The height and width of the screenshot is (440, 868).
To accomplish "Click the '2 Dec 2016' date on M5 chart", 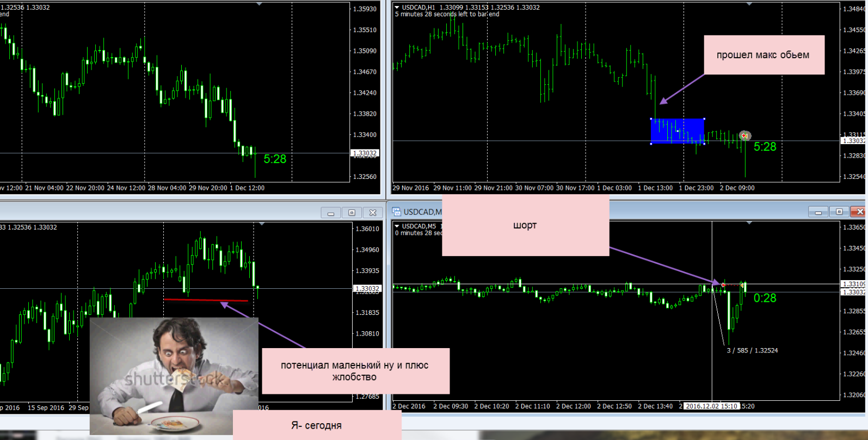I will pos(409,406).
